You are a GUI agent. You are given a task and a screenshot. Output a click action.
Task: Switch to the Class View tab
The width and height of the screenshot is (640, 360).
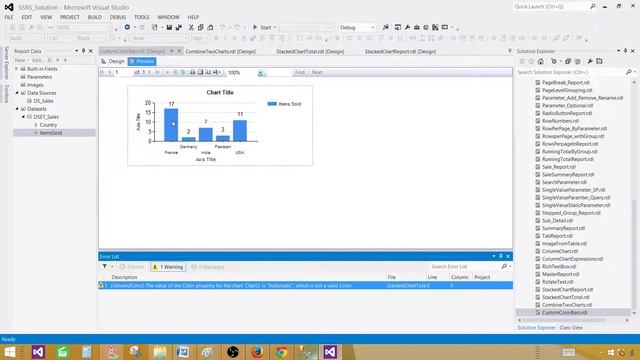(571, 328)
